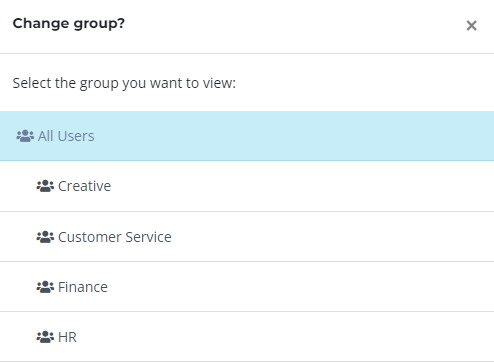View the Finance group
Image resolution: width=494 pixels, height=364 pixels.
(83, 287)
